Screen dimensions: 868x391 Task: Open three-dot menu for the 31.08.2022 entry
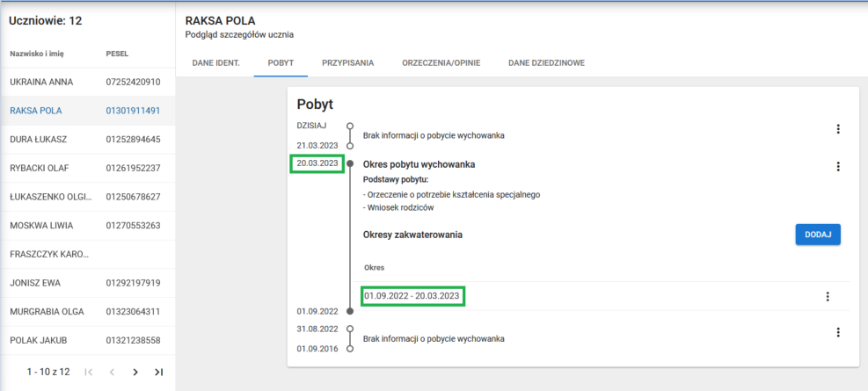[x=837, y=332]
